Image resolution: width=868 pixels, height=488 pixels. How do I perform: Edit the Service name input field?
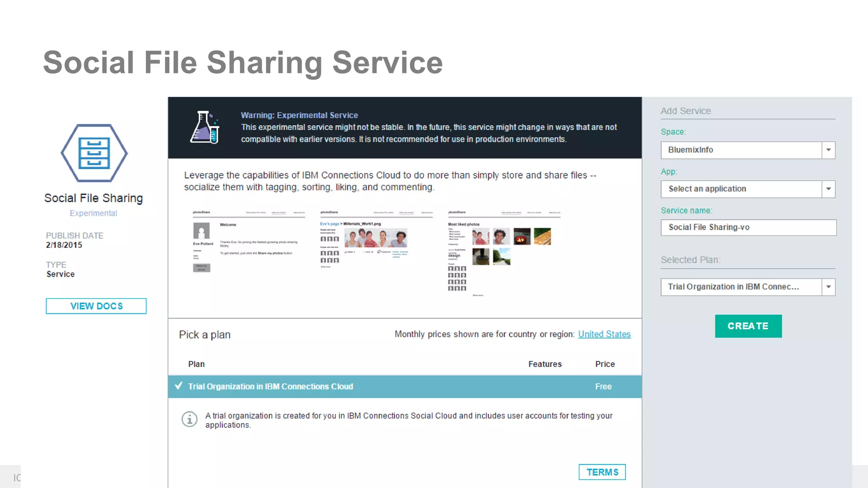748,227
